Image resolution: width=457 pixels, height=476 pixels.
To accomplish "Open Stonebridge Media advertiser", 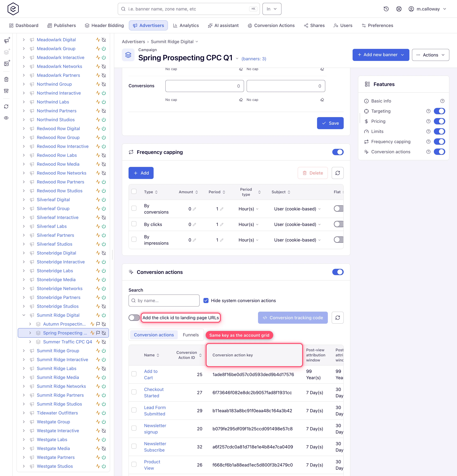I will tap(56, 280).
